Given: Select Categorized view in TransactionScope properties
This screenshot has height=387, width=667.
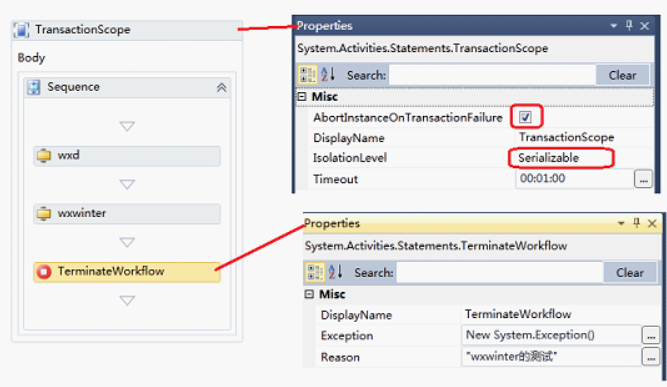Looking at the screenshot, I should click(x=307, y=75).
